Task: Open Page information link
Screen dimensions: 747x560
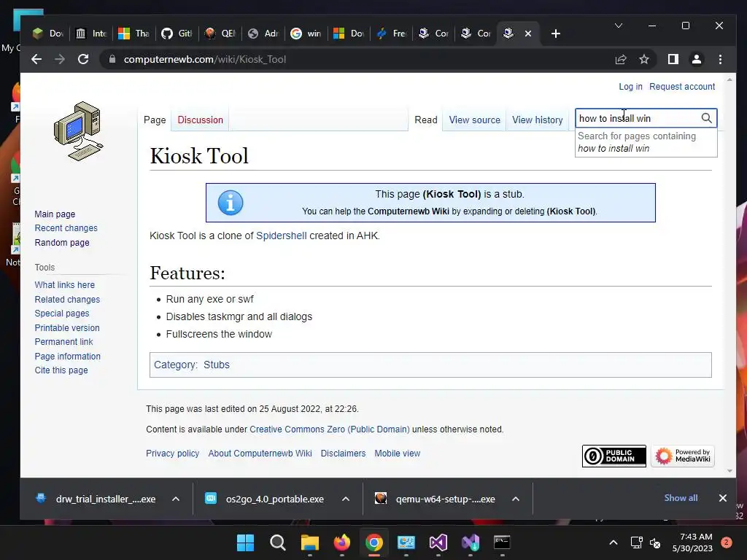Action: click(68, 356)
